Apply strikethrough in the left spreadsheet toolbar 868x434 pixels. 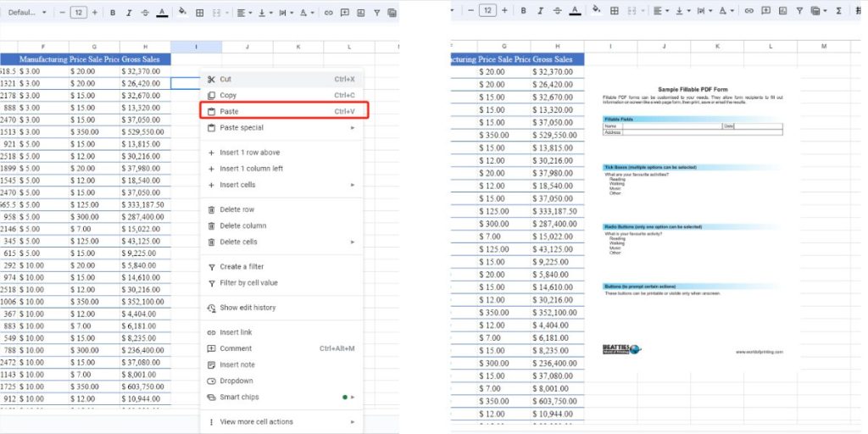click(x=145, y=12)
